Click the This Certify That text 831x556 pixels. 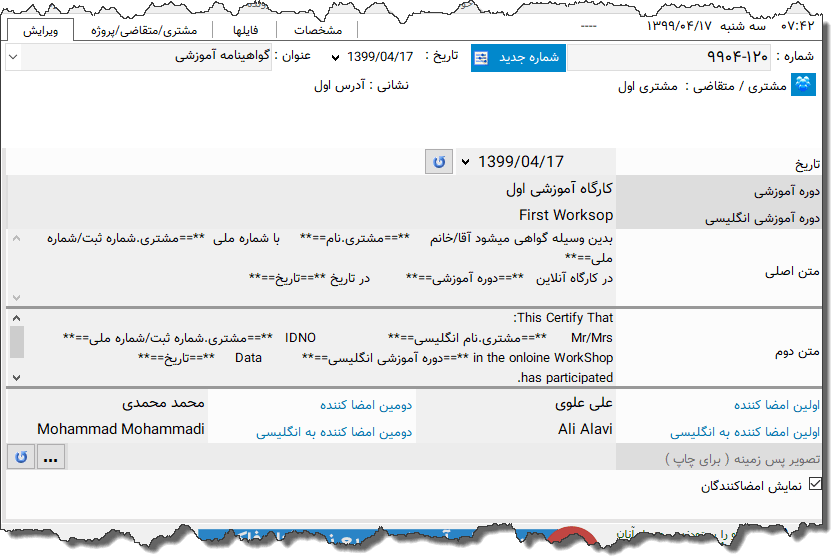(x=563, y=318)
